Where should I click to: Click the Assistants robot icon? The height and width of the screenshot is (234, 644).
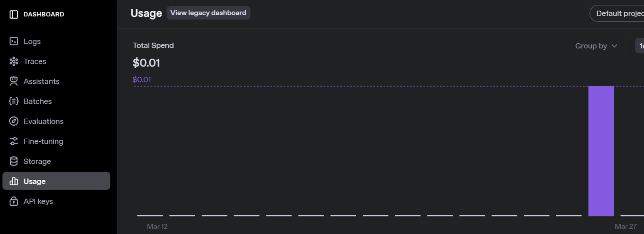[x=14, y=81]
